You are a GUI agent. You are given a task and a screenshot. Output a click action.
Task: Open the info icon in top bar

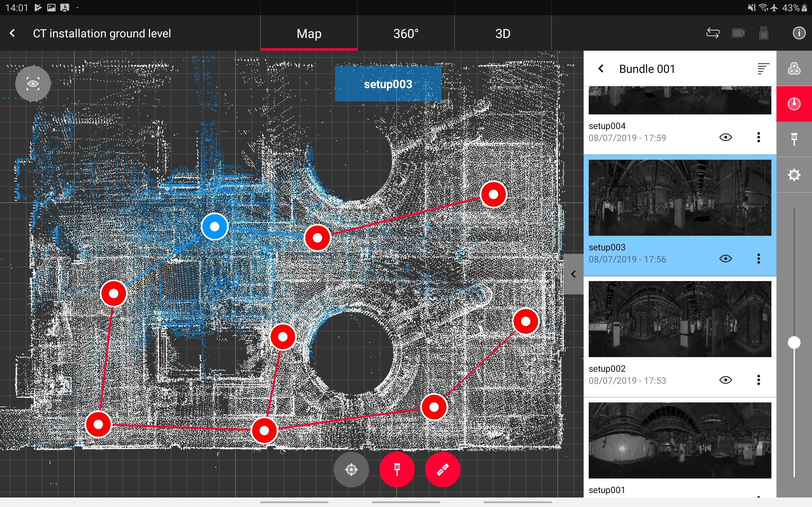click(799, 33)
